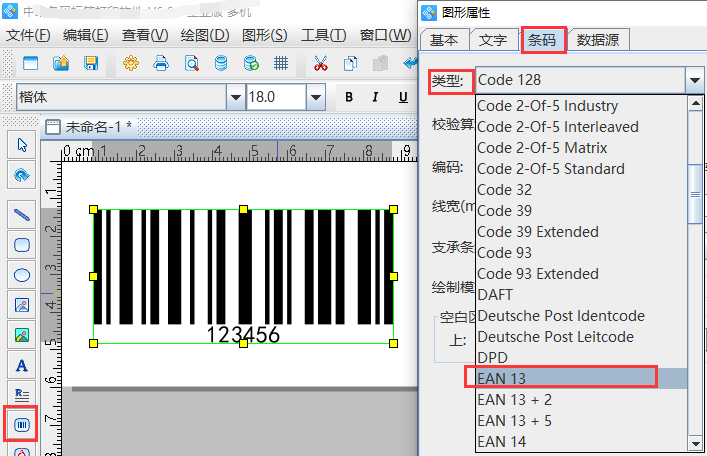Choose Deutsche Post Leitcode option
The width and height of the screenshot is (707, 456).
582,336
